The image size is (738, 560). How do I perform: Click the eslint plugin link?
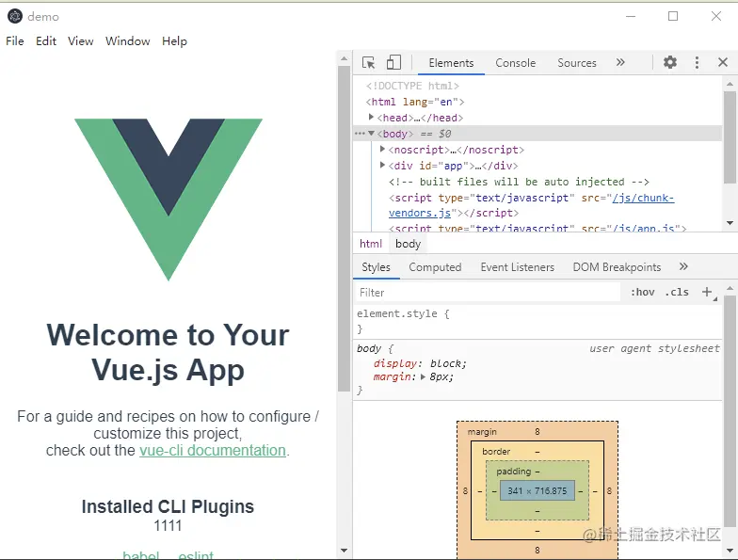[196, 555]
